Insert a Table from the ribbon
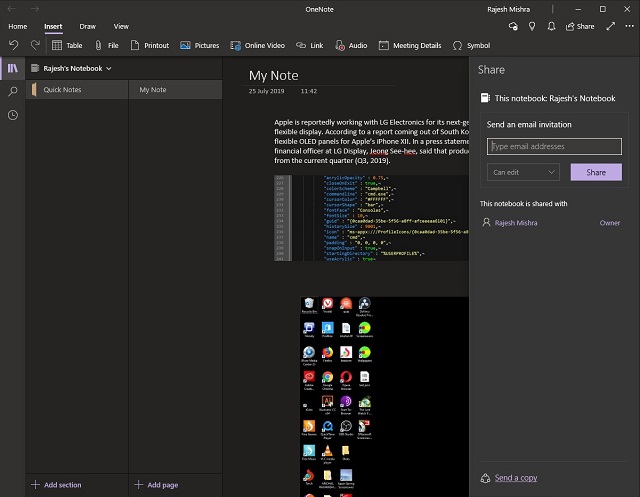640x497 pixels. coord(67,45)
